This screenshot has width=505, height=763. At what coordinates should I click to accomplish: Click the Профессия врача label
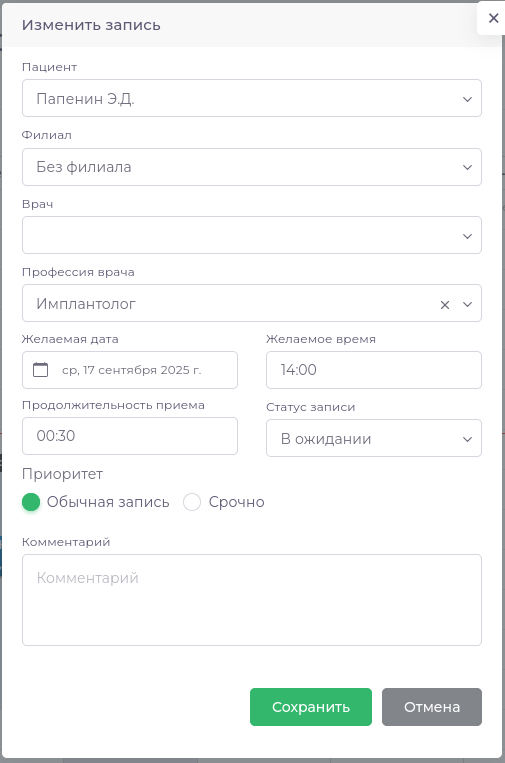[78, 272]
